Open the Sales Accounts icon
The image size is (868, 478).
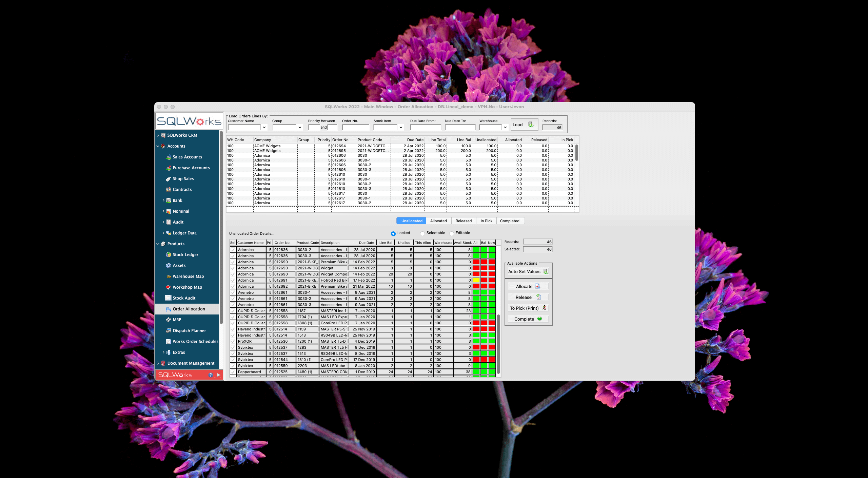[168, 157]
